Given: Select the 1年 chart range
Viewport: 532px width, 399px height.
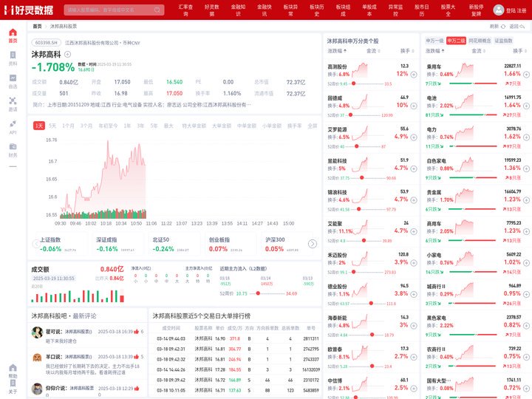Looking at the screenshot, I should (x=127, y=126).
